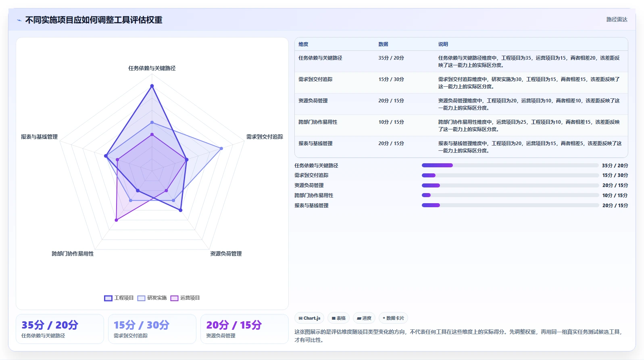Image resolution: width=644 pixels, height=360 pixels.
Task: Click the 20分 / 15分 资源负荷管理 data card
Action: click(244, 329)
